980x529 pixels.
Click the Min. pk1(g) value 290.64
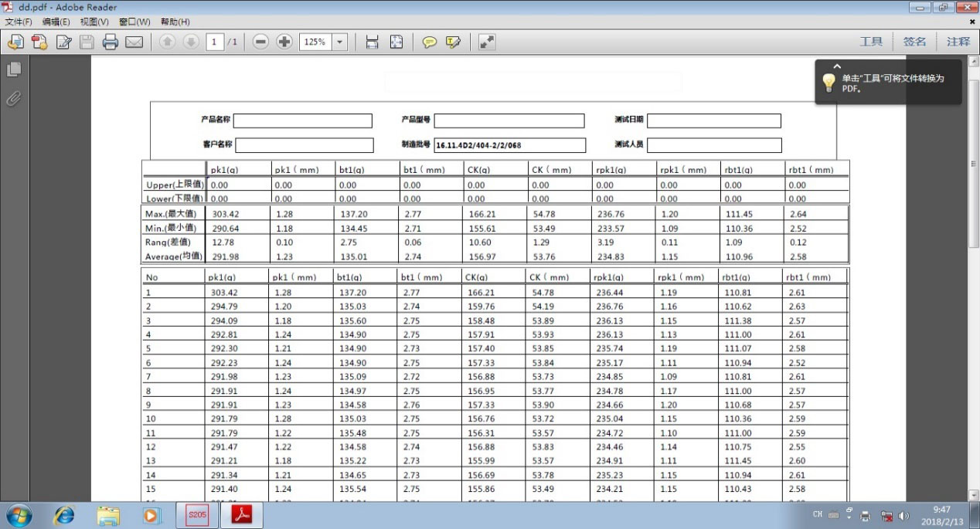[x=225, y=229]
